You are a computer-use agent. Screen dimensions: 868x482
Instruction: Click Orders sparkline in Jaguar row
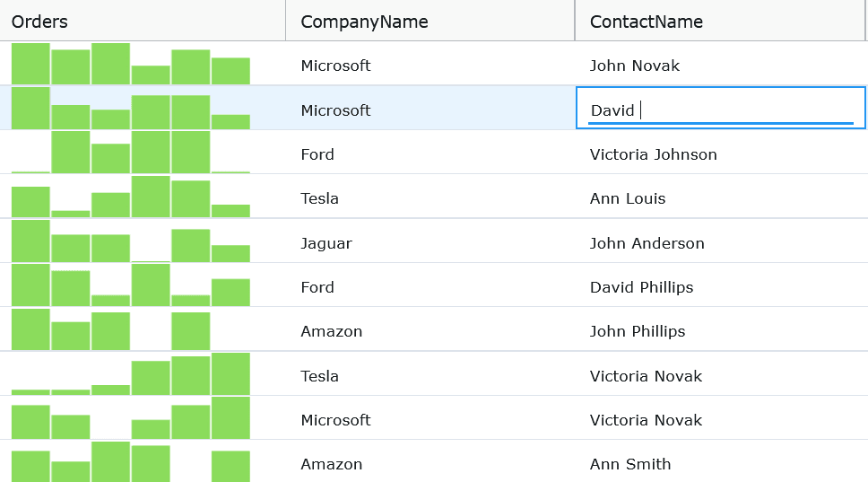[131, 241]
